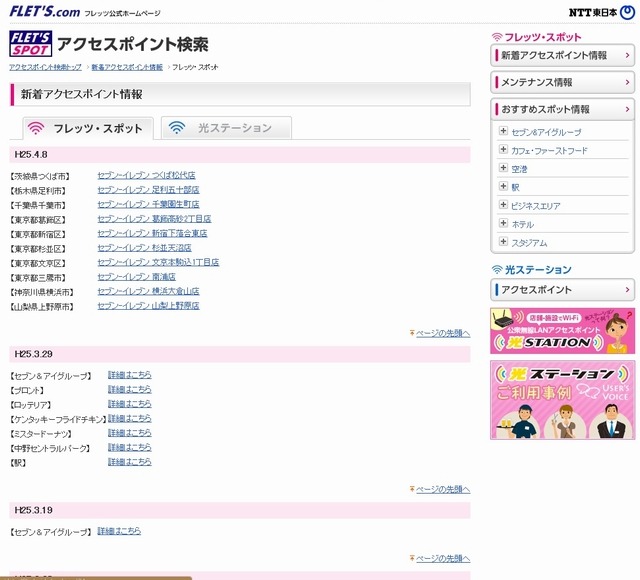640x580 pixels.
Task: Open アクセスポイント検索トップ breadcrumb link
Action: (x=45, y=67)
